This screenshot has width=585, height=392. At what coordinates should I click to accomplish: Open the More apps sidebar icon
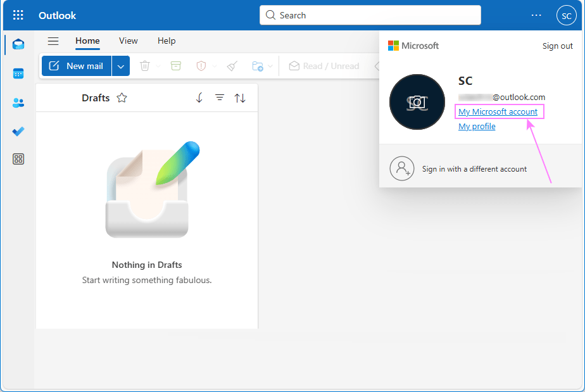18,159
